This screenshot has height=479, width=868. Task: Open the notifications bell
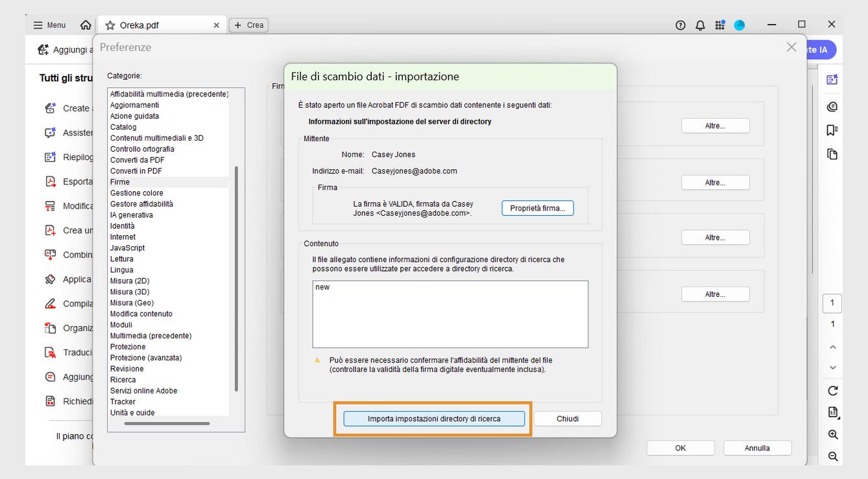coord(700,25)
